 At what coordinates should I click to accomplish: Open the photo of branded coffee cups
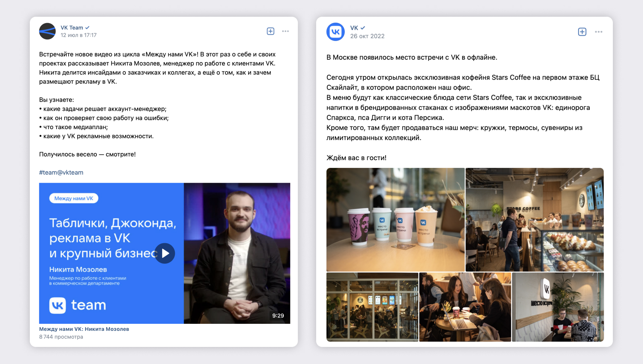point(396,219)
